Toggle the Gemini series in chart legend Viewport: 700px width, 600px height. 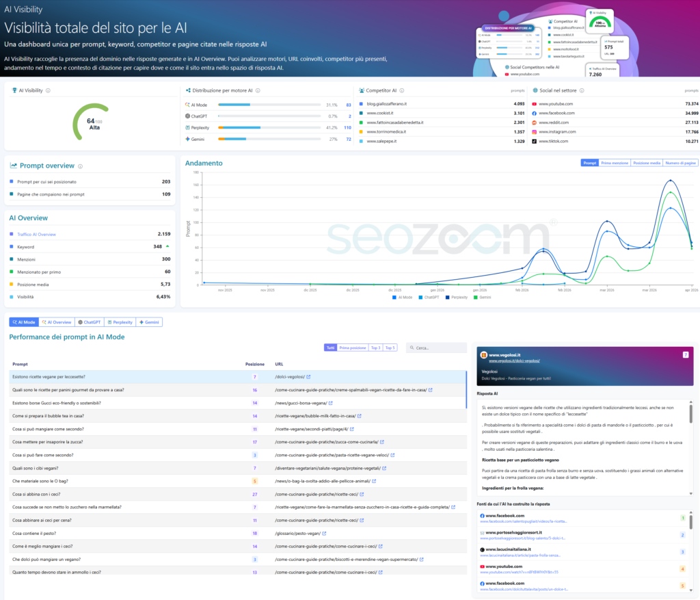482,298
